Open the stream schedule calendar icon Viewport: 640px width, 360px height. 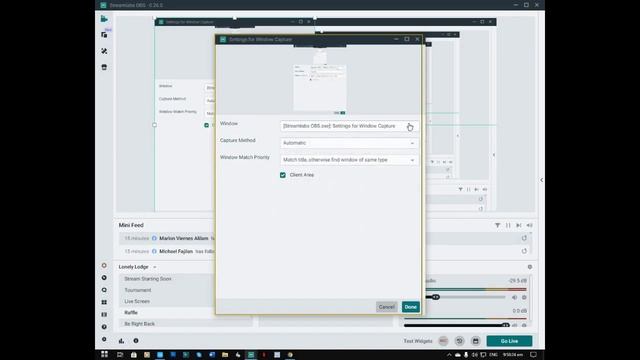[475, 341]
